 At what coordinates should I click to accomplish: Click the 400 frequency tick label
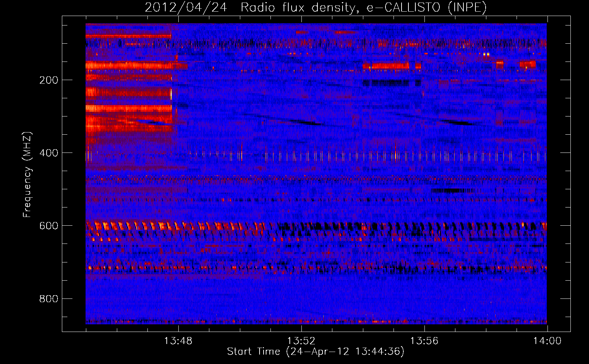click(x=49, y=153)
